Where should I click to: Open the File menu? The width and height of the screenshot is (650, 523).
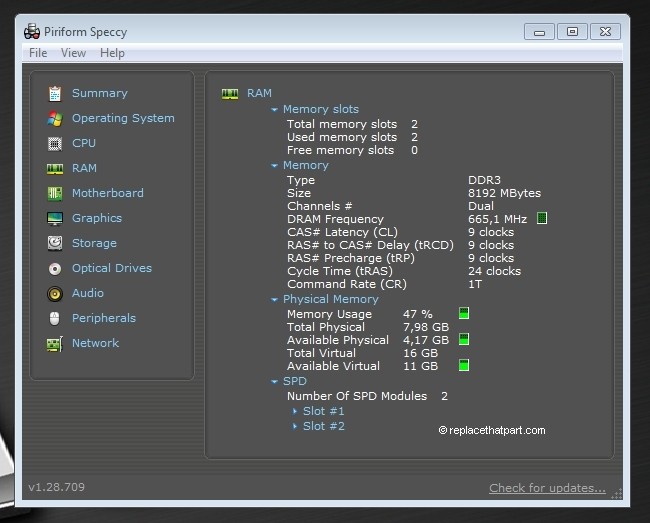pos(38,53)
